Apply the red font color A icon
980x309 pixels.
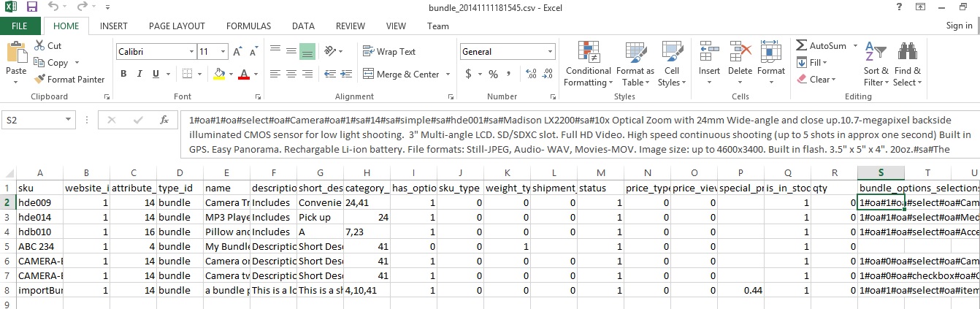coord(242,74)
